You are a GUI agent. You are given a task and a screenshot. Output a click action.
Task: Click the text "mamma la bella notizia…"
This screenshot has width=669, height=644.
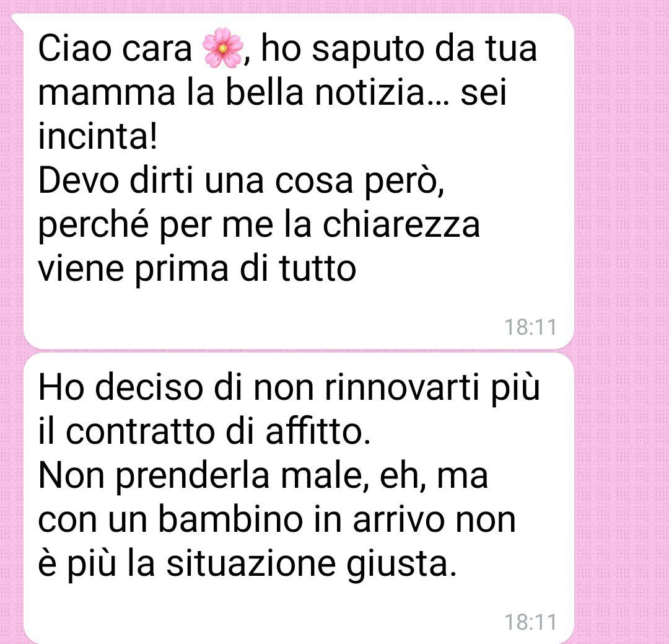tap(243, 92)
